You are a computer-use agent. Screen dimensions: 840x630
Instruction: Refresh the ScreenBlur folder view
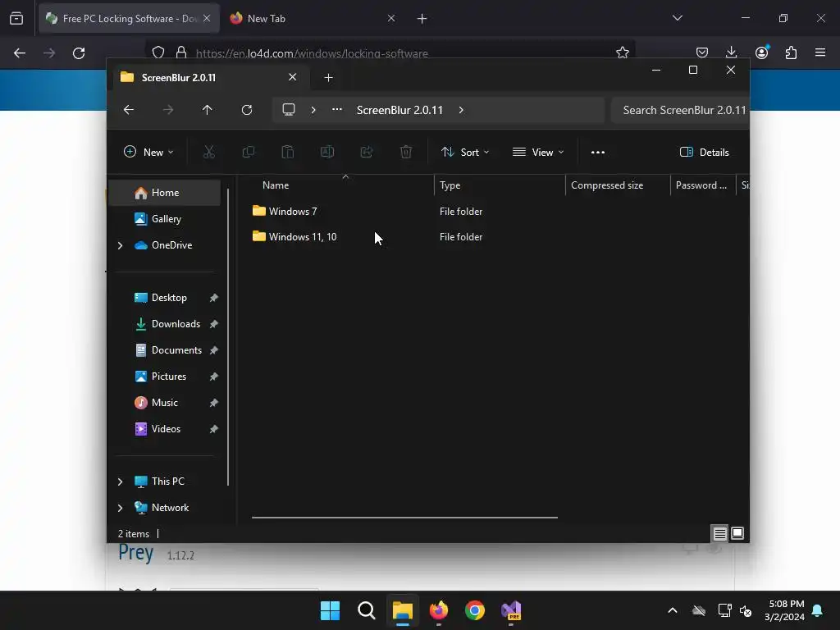click(247, 110)
